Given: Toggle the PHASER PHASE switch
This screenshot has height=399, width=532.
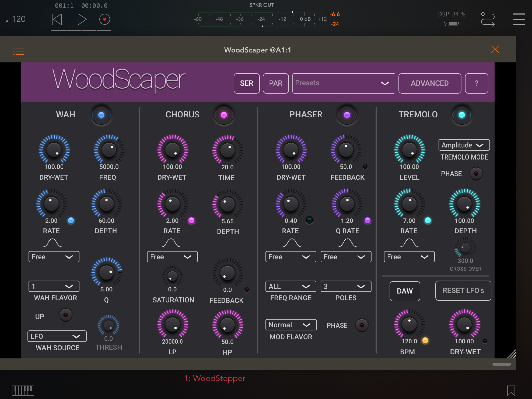Looking at the screenshot, I should tap(362, 325).
